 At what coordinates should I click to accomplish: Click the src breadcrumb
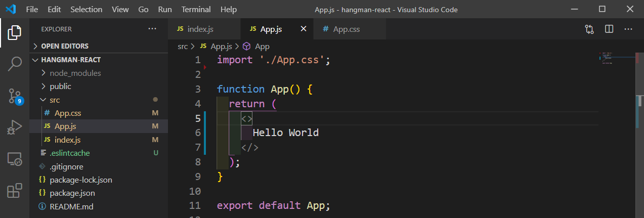tap(183, 46)
